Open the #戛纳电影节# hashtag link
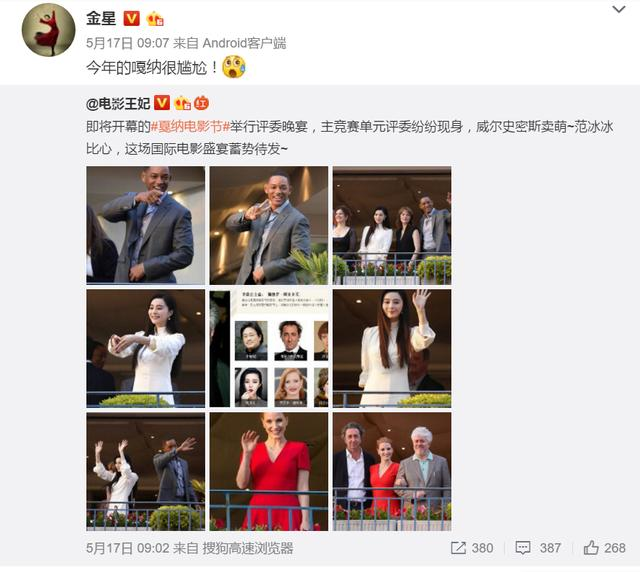This screenshot has width=640, height=572. click(190, 127)
